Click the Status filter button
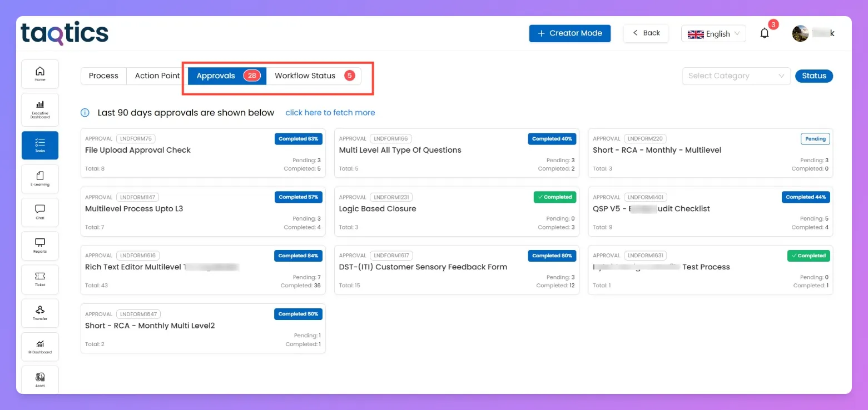The image size is (868, 410). [814, 76]
